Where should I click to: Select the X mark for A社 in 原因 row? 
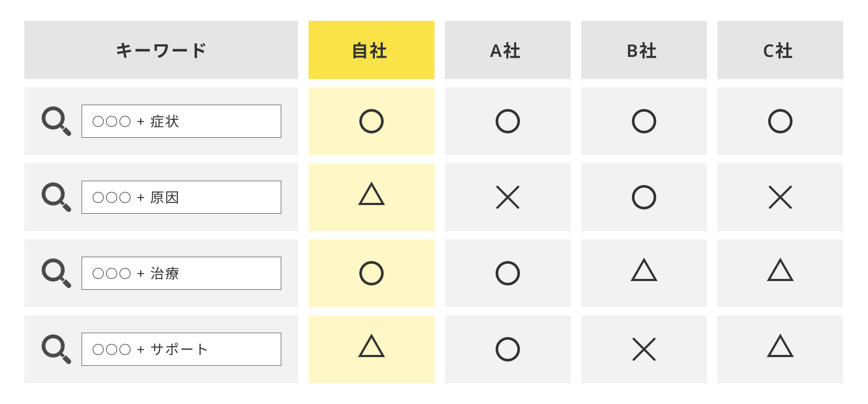pos(508,197)
